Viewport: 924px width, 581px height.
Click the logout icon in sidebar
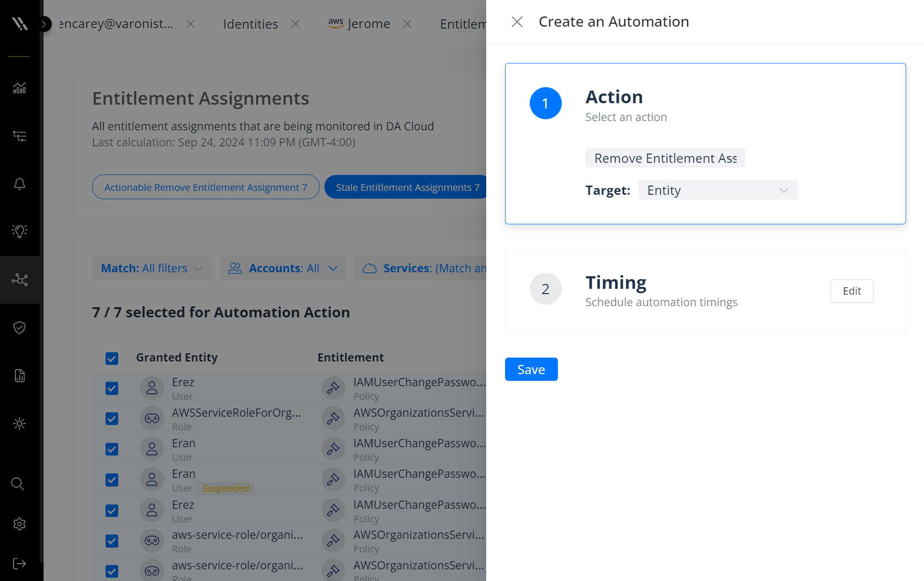(x=19, y=564)
